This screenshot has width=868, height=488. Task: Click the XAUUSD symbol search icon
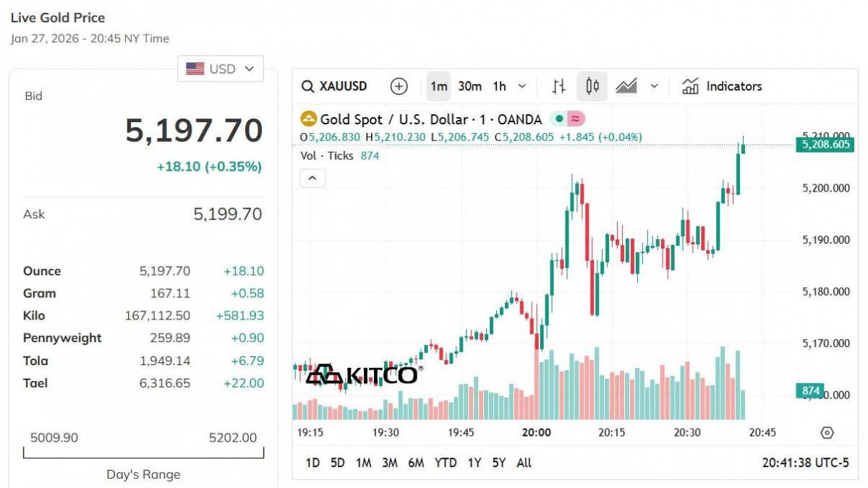308,87
